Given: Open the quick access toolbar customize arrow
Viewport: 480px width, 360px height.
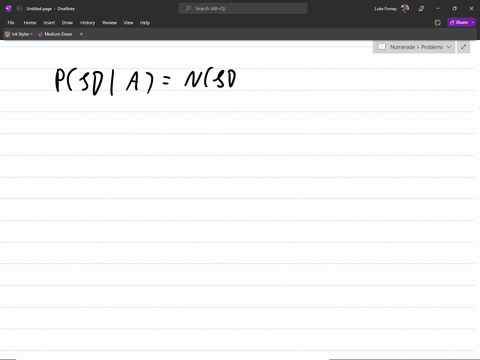Looking at the screenshot, I should pos(81,34).
